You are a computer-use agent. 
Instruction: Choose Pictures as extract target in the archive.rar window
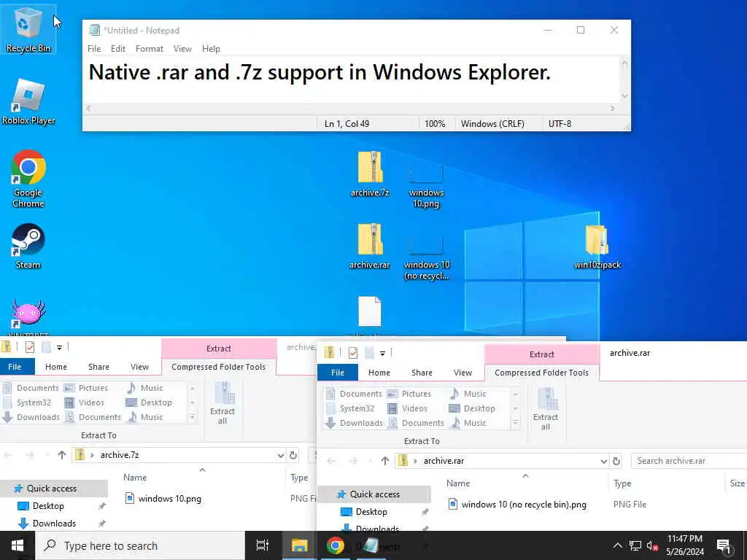coord(410,394)
